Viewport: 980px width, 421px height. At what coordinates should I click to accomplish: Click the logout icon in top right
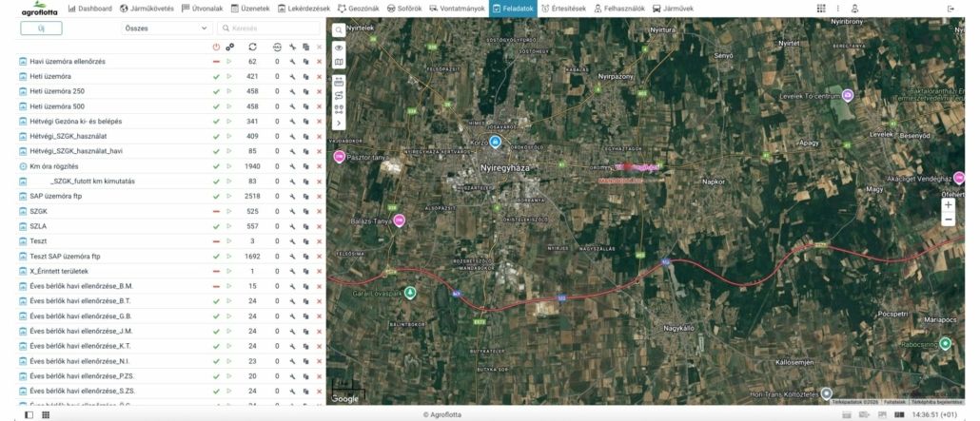click(950, 9)
